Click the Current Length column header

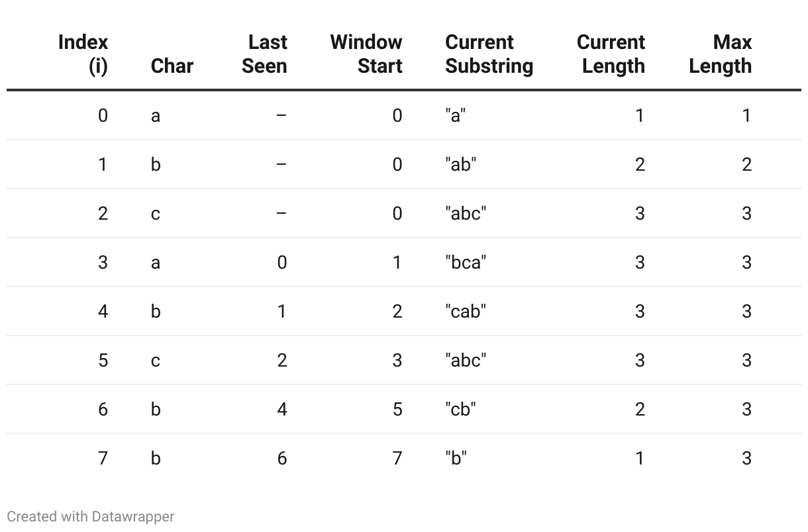point(611,54)
